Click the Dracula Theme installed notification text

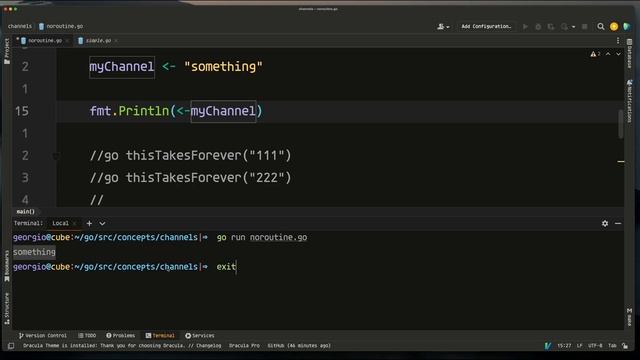tap(122, 346)
